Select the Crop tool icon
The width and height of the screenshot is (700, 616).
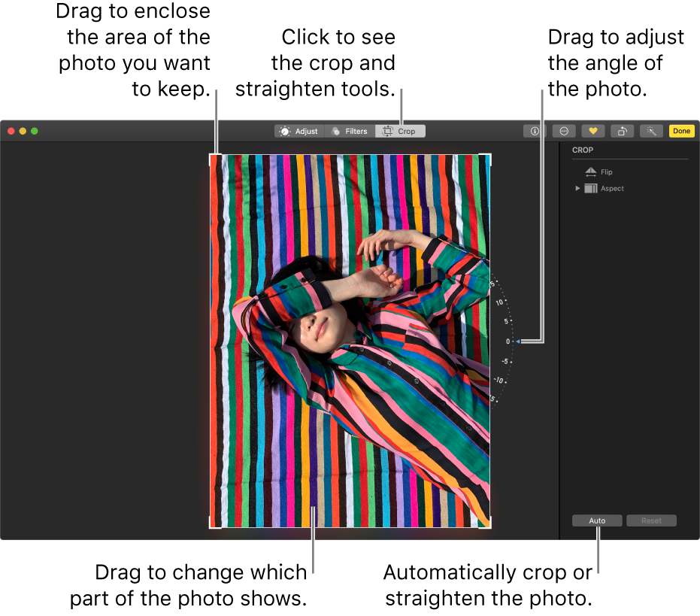(x=389, y=131)
